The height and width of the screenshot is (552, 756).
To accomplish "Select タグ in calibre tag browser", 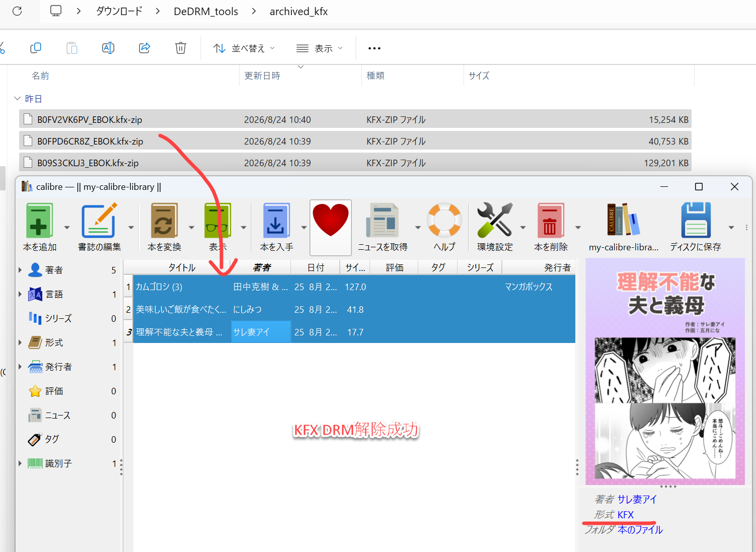I will (x=52, y=439).
